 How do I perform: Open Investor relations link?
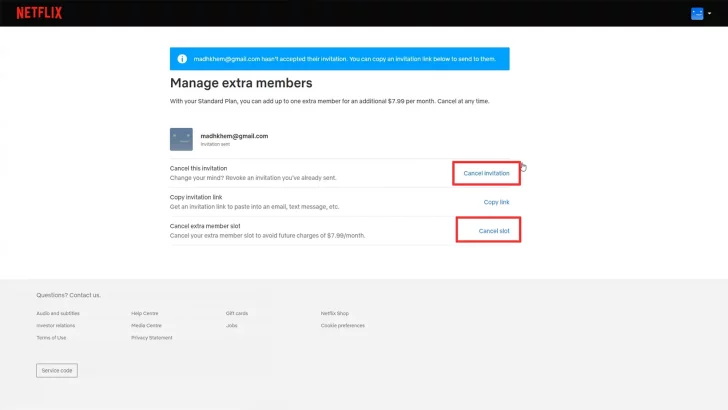coord(57,325)
